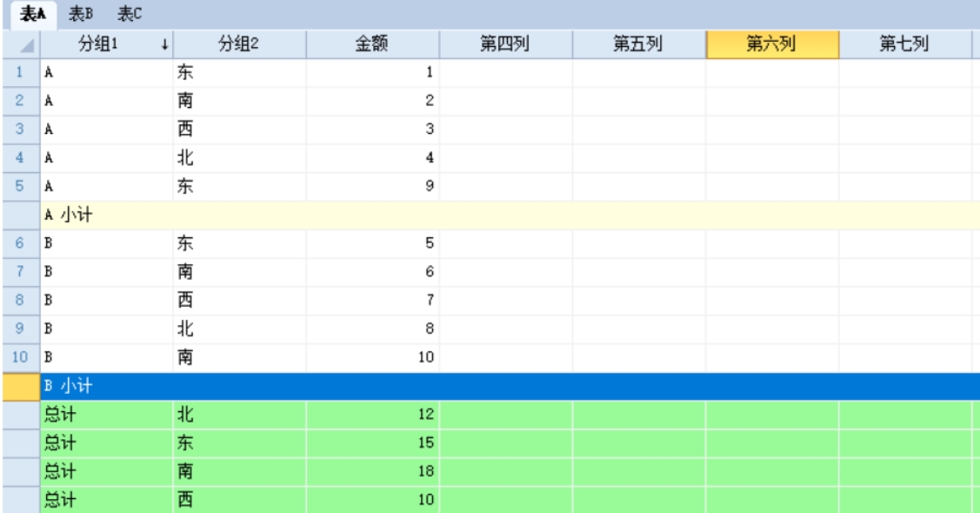
Task: Click 金额 cell '9' in row 5
Action: point(372,186)
